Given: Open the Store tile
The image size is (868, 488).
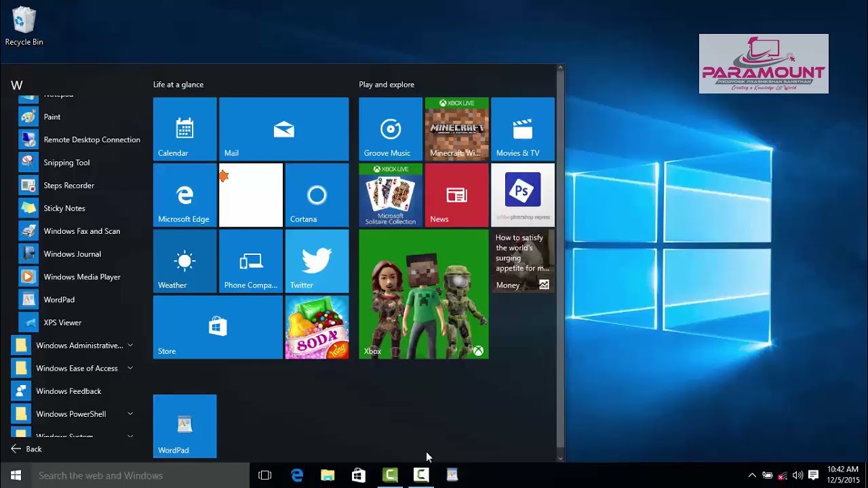Looking at the screenshot, I should click(218, 327).
